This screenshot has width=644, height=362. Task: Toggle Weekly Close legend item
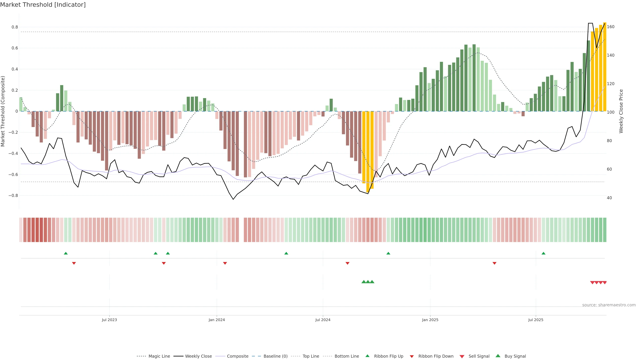tap(198, 356)
